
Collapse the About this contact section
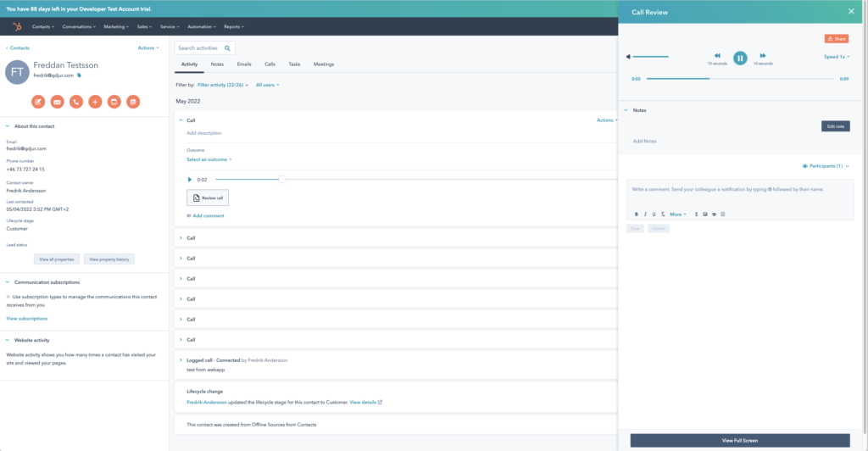(7, 126)
